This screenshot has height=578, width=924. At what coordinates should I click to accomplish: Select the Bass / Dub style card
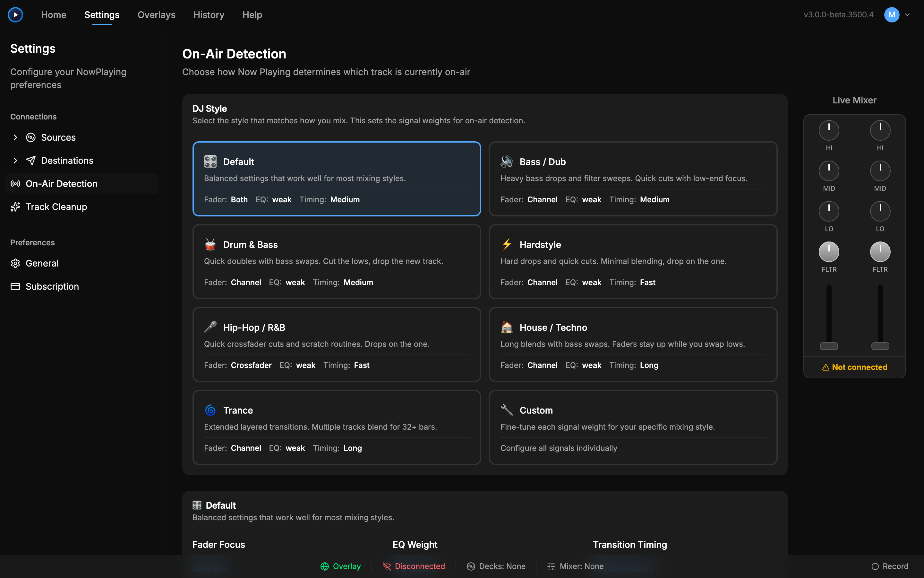pyautogui.click(x=633, y=179)
